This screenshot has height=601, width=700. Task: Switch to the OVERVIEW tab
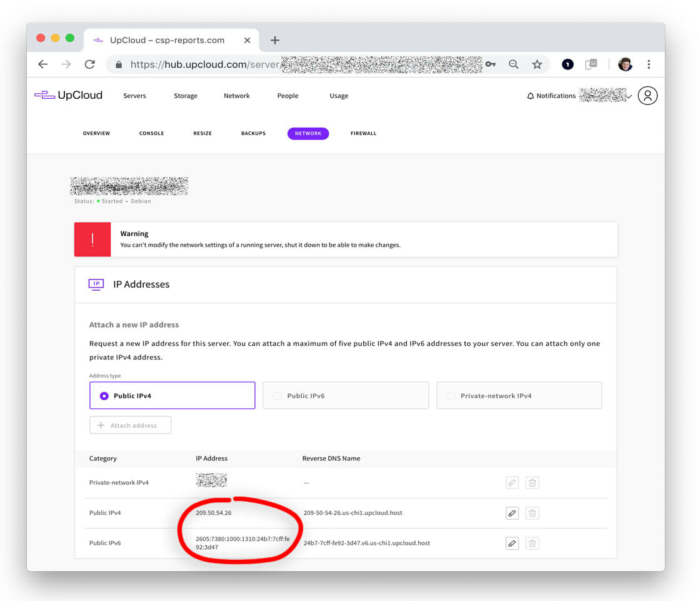(x=96, y=133)
